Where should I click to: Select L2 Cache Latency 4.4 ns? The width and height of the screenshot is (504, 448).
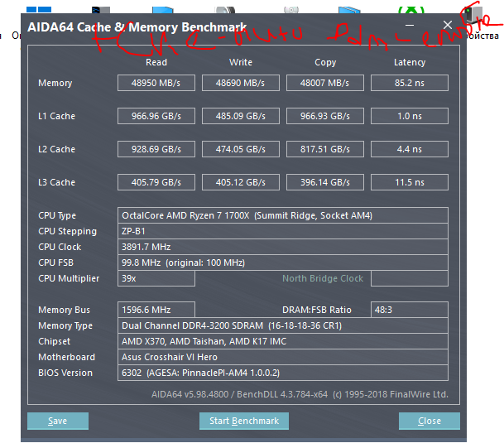410,149
